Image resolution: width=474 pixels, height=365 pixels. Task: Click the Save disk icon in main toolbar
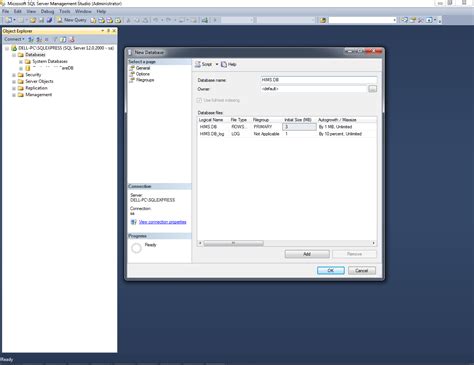[x=41, y=20]
